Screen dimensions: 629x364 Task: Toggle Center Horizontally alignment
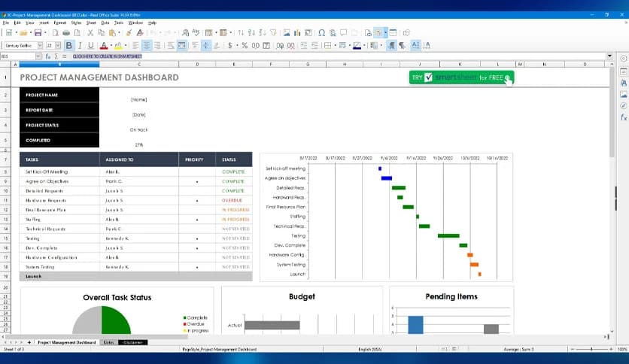pos(147,46)
